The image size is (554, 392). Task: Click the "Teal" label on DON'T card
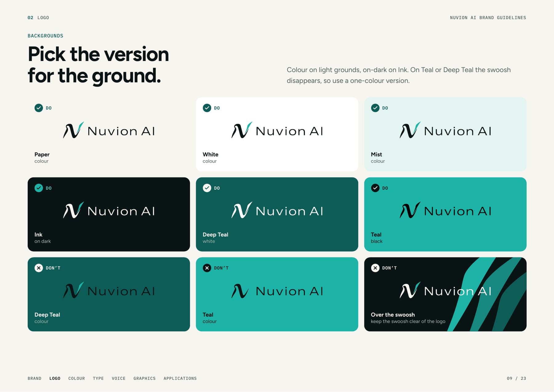coord(208,314)
